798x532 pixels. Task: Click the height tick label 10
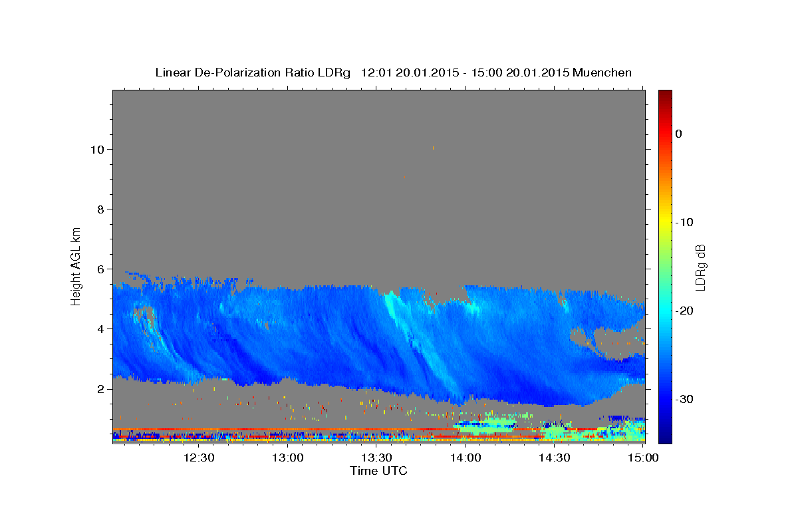97,149
